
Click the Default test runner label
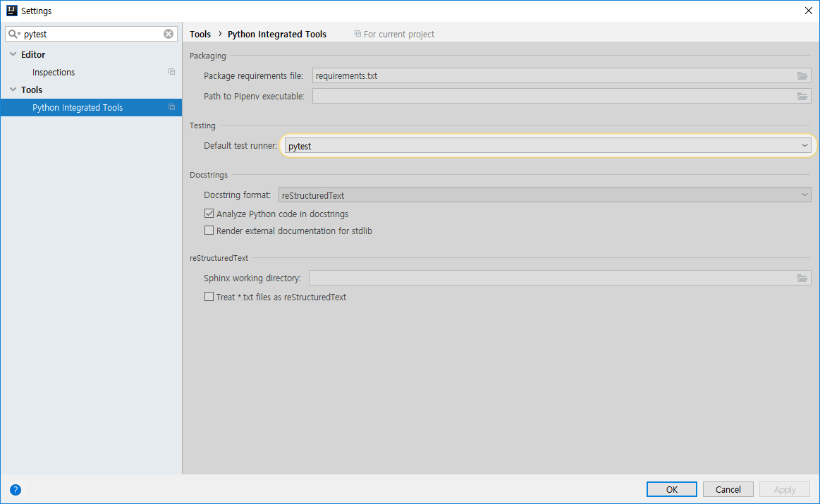(240, 145)
